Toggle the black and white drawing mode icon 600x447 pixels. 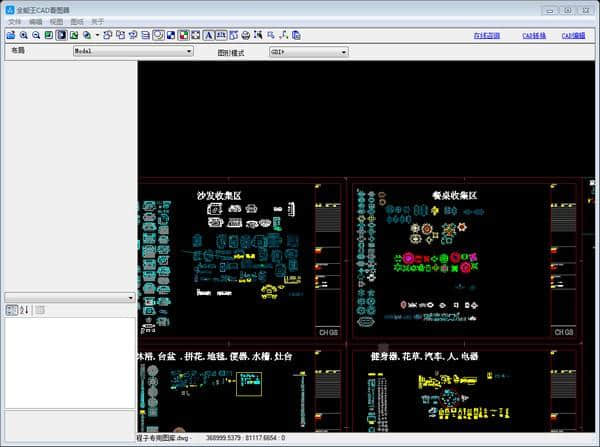171,35
